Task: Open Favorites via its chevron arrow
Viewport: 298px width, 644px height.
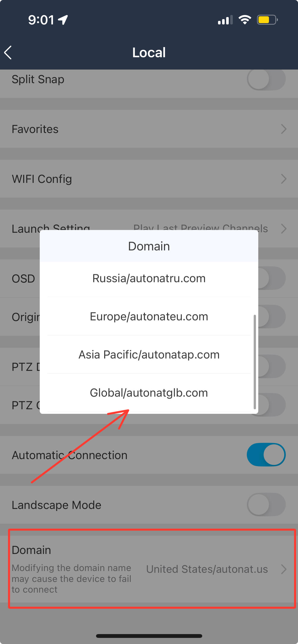Action: (284, 129)
